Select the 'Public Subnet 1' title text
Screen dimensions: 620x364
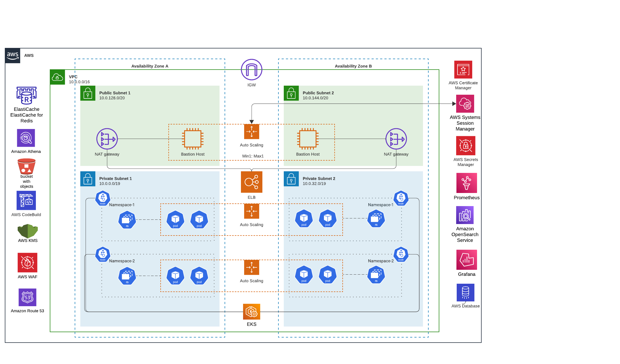(x=115, y=93)
